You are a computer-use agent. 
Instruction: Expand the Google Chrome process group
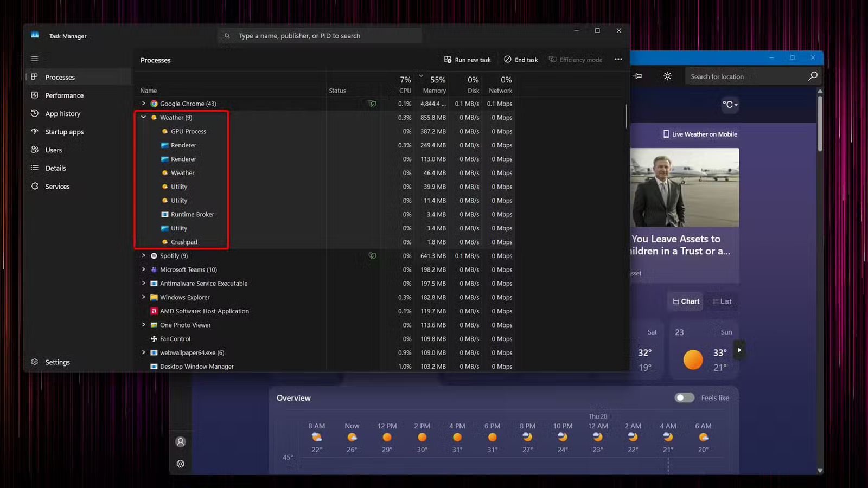(x=143, y=103)
